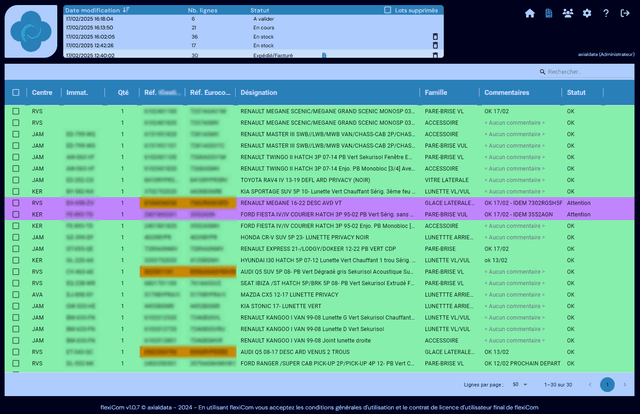Click the Attention status of FORD FIESTA PARE-BRISE VUL row
Screen dimensions: 640x414
click(x=578, y=214)
